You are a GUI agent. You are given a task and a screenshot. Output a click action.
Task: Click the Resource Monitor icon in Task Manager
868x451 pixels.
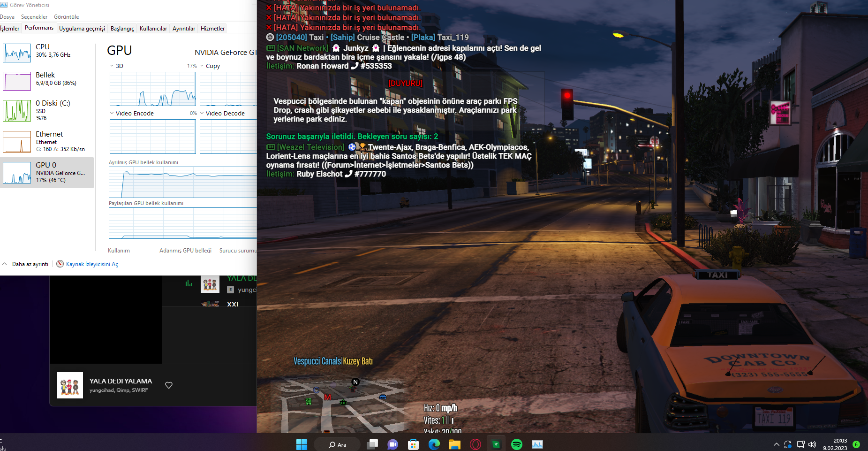[60, 264]
